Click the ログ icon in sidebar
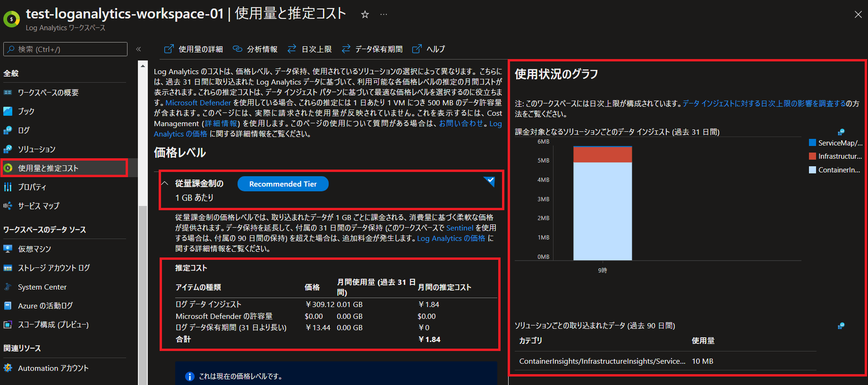The width and height of the screenshot is (868, 385). click(x=8, y=130)
